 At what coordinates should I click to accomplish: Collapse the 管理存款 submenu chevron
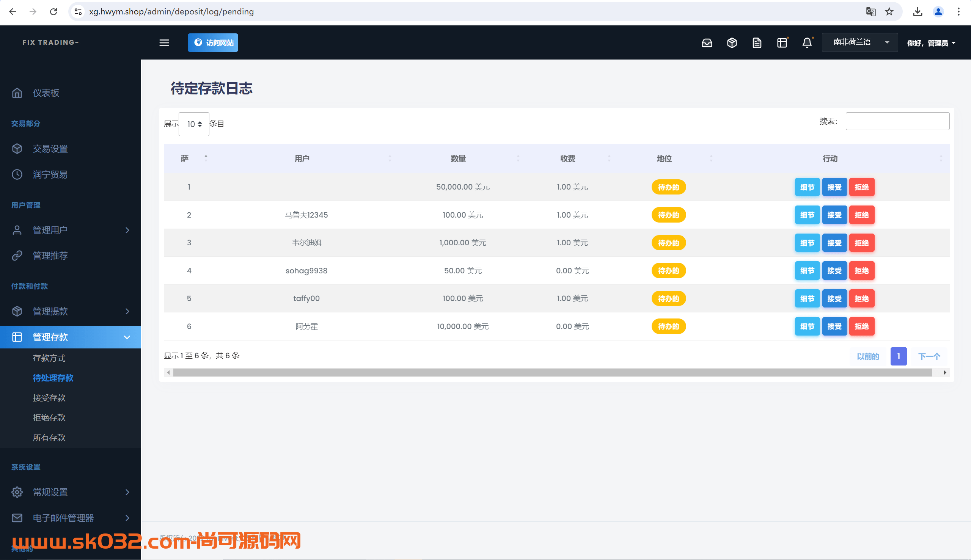point(127,337)
